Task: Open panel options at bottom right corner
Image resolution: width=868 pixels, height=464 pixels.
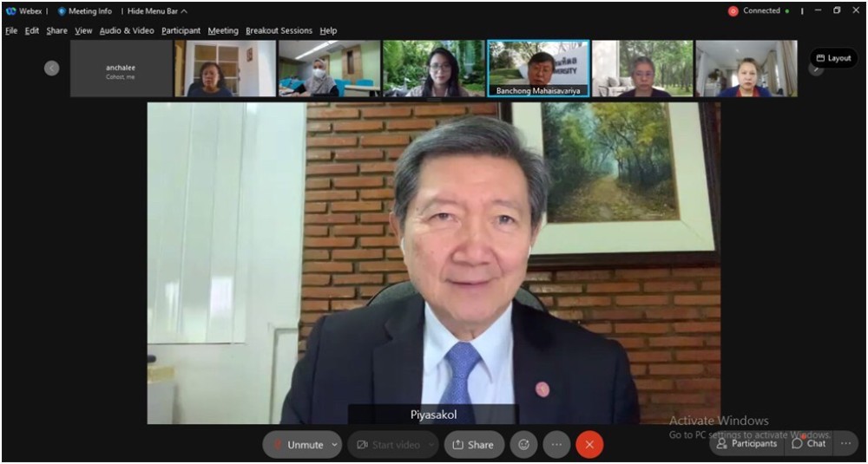Action: (845, 443)
